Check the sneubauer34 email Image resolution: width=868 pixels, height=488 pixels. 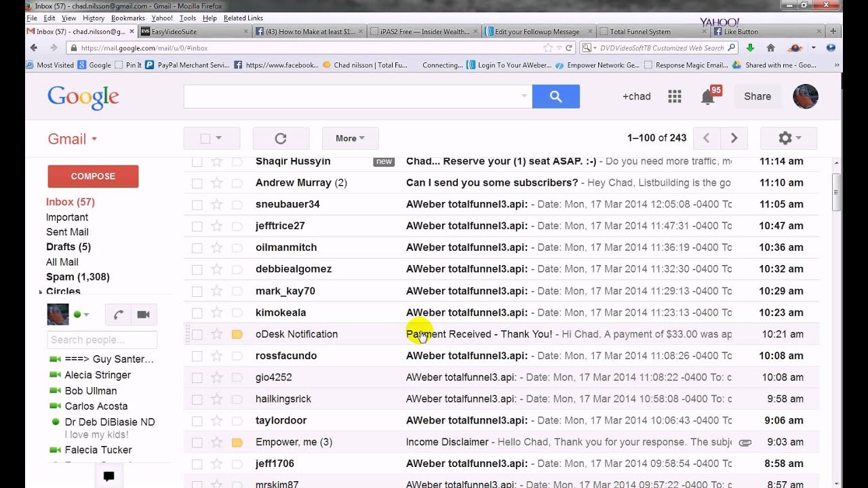[197, 205]
